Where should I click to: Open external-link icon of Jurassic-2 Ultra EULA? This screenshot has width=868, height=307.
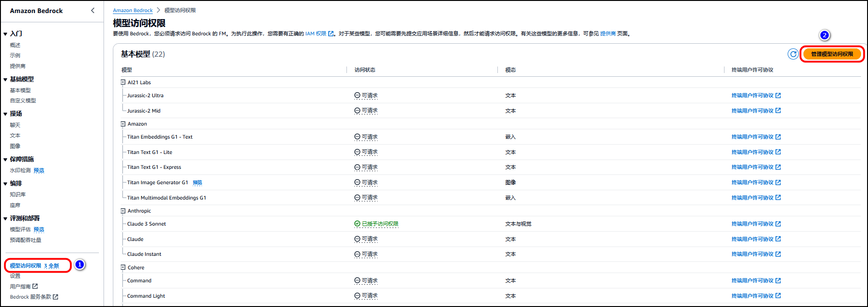(778, 95)
